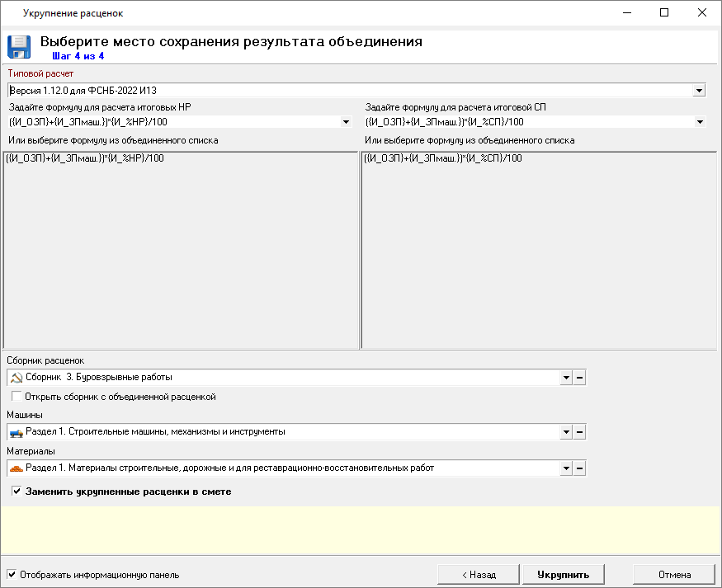Uncheck Заменить укрупненные расценки в смете
This screenshot has height=588, width=722.
17,492
